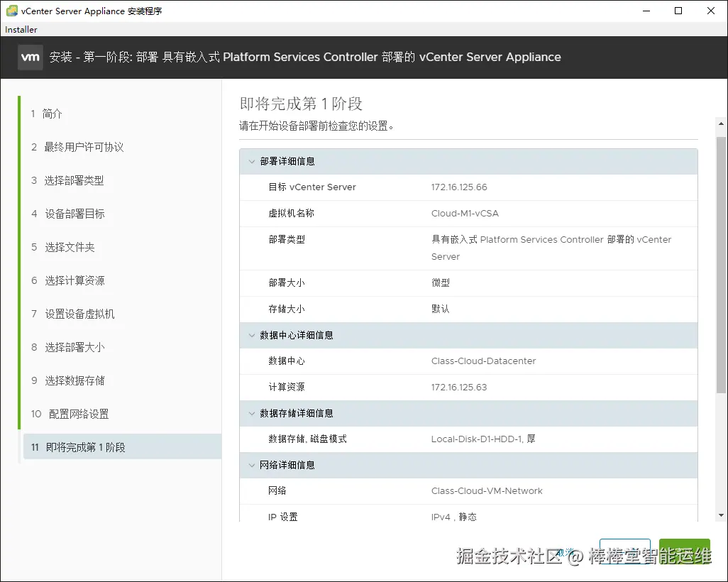Open step 3 选择部署类型
The width and height of the screenshot is (728, 582).
coord(68,181)
